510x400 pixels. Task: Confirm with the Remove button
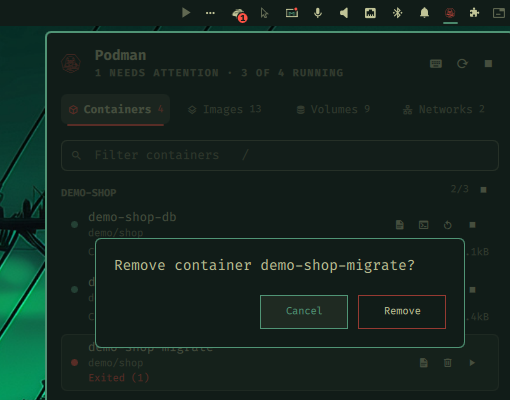coord(402,312)
